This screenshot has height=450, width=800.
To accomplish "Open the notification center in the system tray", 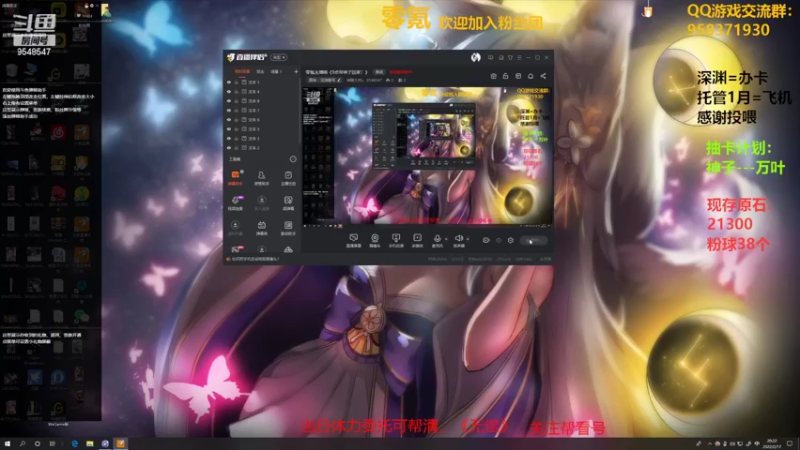I will (x=790, y=444).
